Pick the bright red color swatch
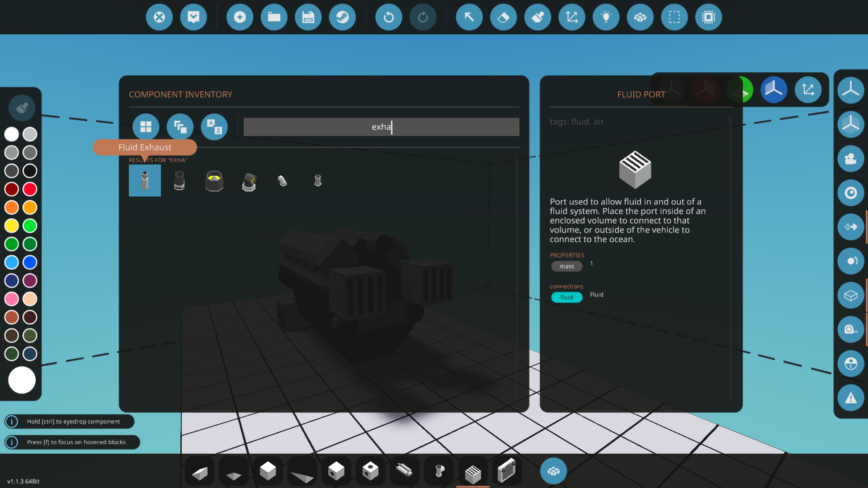This screenshot has width=868, height=488. 30,189
